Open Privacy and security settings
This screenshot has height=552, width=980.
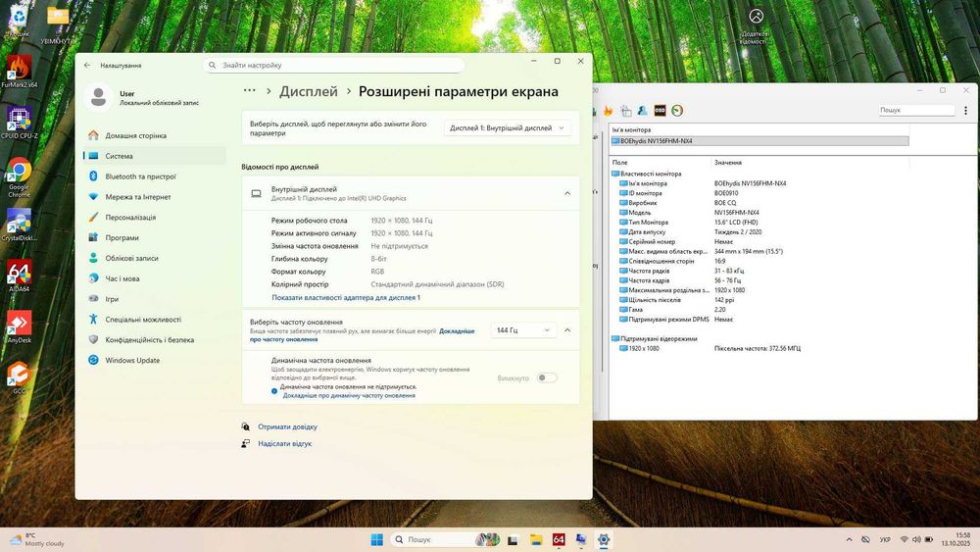click(154, 340)
